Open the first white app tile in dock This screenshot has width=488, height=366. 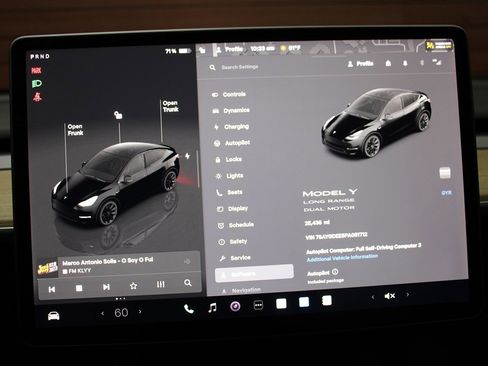point(281,304)
